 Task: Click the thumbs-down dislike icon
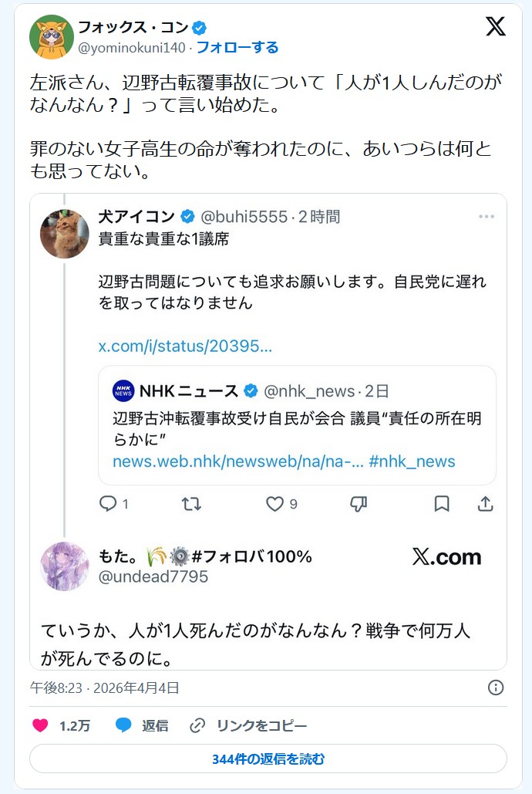pyautogui.click(x=359, y=504)
